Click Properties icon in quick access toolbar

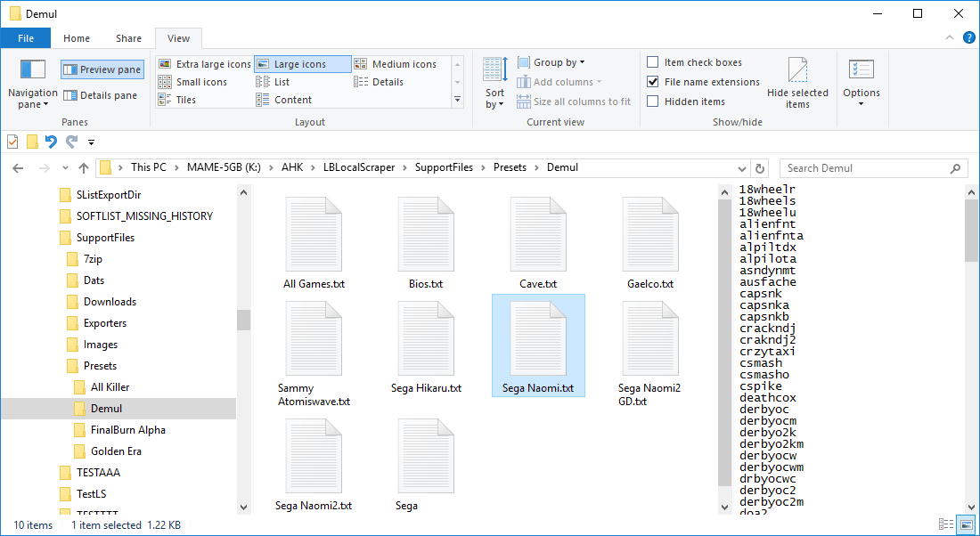click(x=12, y=142)
